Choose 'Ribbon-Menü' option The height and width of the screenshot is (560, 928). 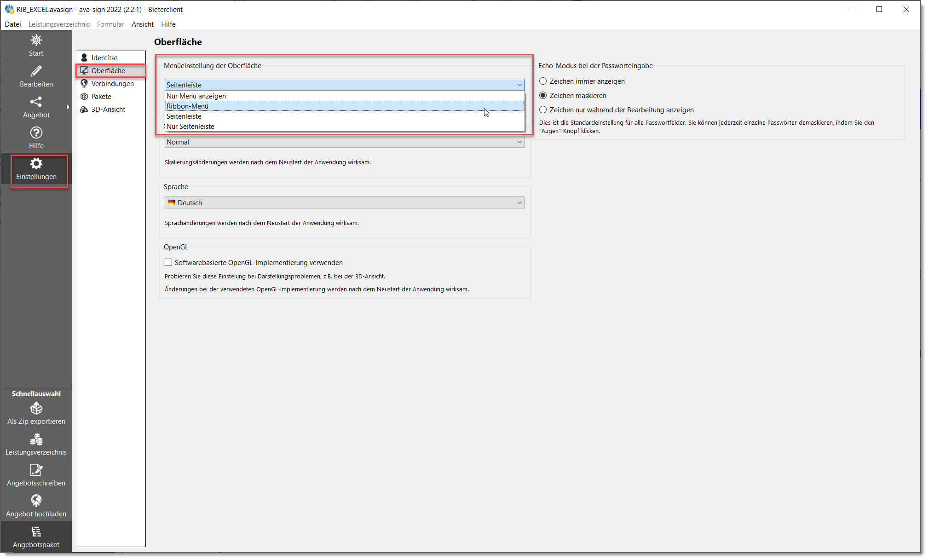(x=345, y=106)
